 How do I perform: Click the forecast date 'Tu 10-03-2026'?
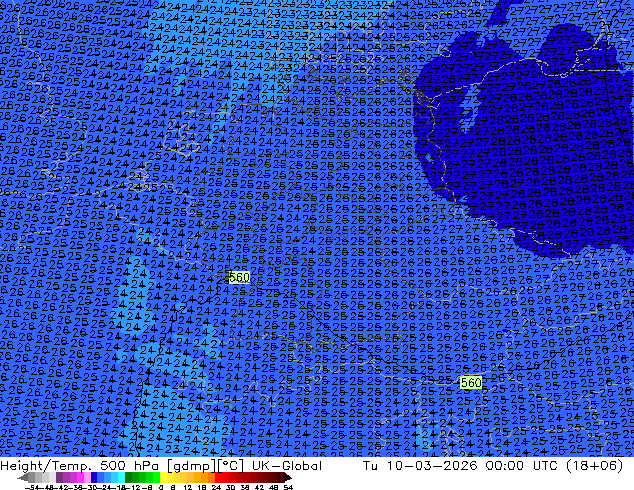click(420, 466)
